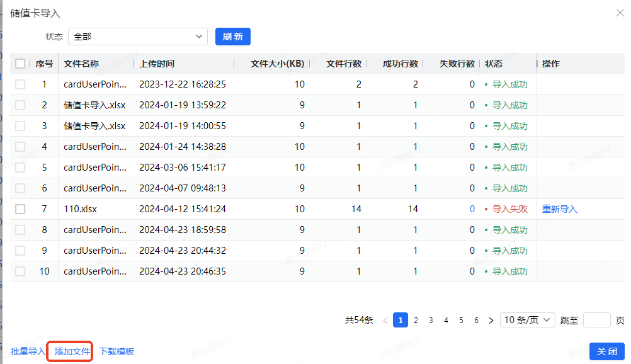Open the 状态 dropdown showing 全部
This screenshot has width=631, height=364.
[138, 37]
